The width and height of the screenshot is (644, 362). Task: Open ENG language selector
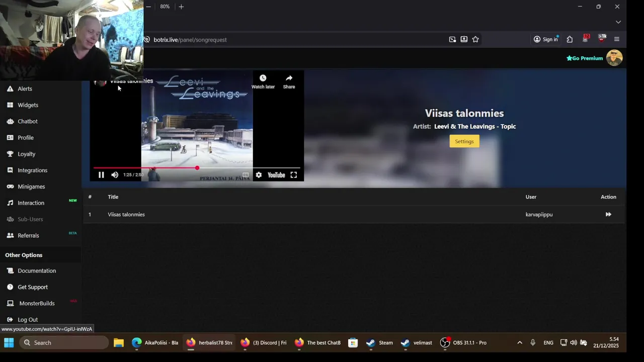click(548, 343)
